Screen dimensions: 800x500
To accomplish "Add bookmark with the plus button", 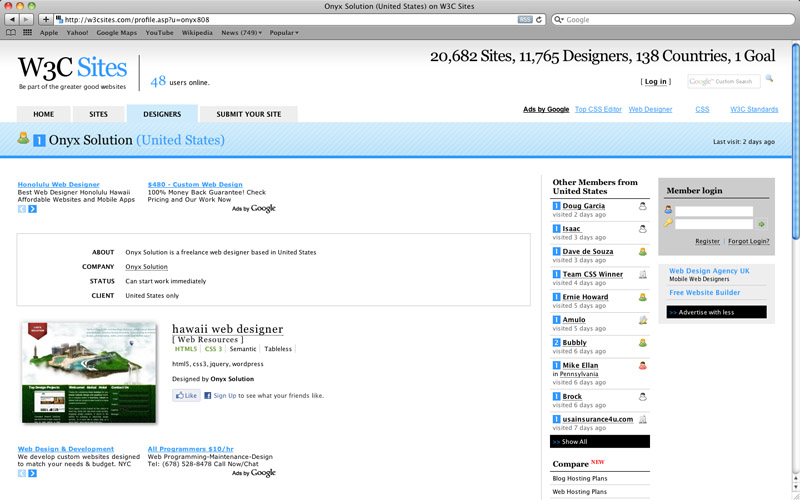I will 45,19.
